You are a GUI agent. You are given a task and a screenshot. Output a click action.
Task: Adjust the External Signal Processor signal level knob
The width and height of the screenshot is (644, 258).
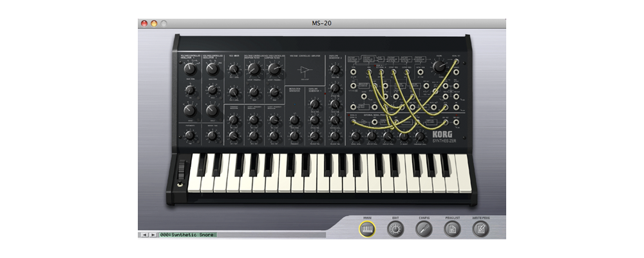click(355, 137)
